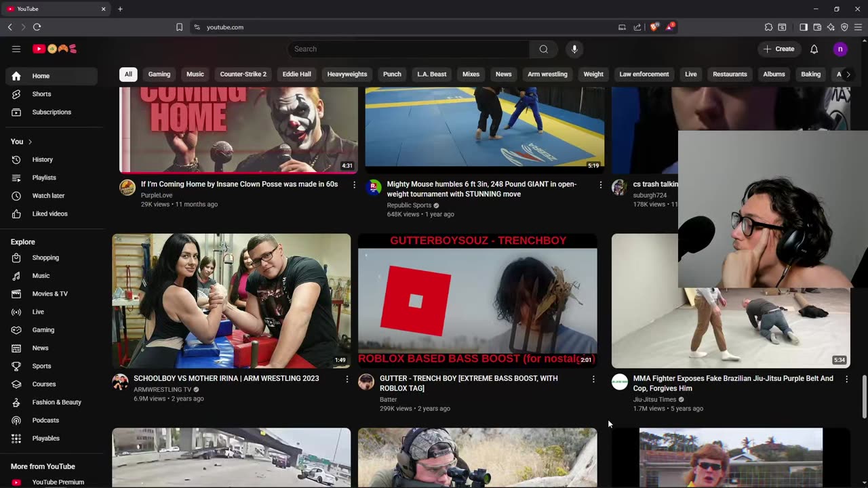Screen dimensions: 868x488
Task: Open a new browser tab
Action: 120,9
